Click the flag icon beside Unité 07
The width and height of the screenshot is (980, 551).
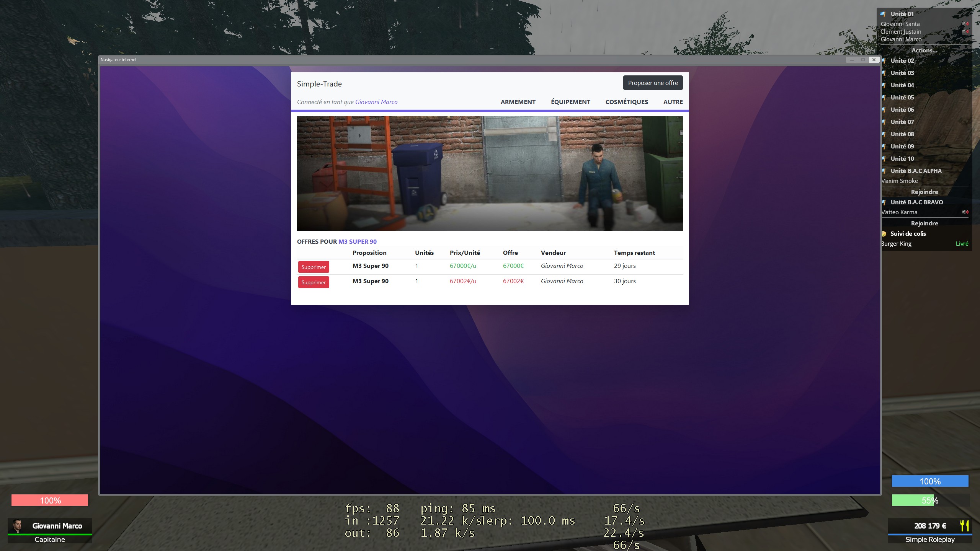click(884, 122)
